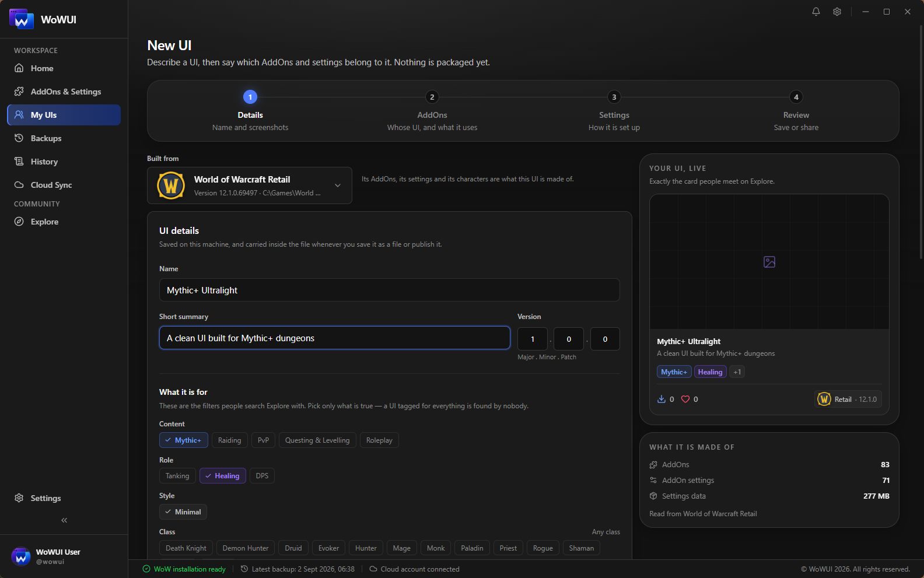Toggle the DPS role chip

(x=262, y=476)
